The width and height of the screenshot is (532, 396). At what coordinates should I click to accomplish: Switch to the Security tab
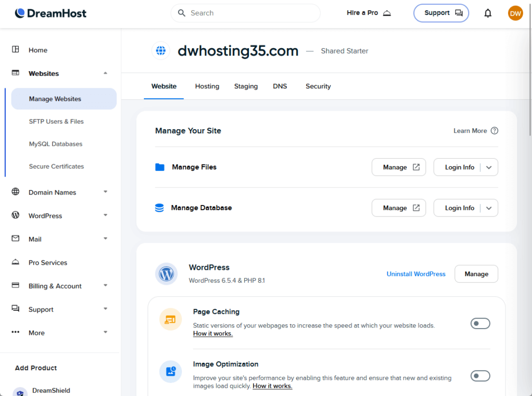click(x=318, y=87)
